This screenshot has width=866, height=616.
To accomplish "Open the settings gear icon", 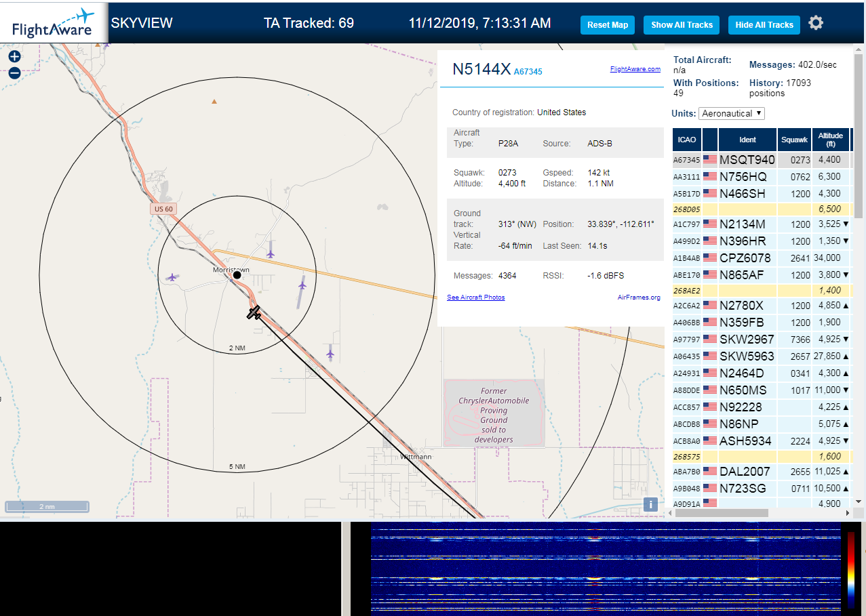I will click(x=816, y=23).
